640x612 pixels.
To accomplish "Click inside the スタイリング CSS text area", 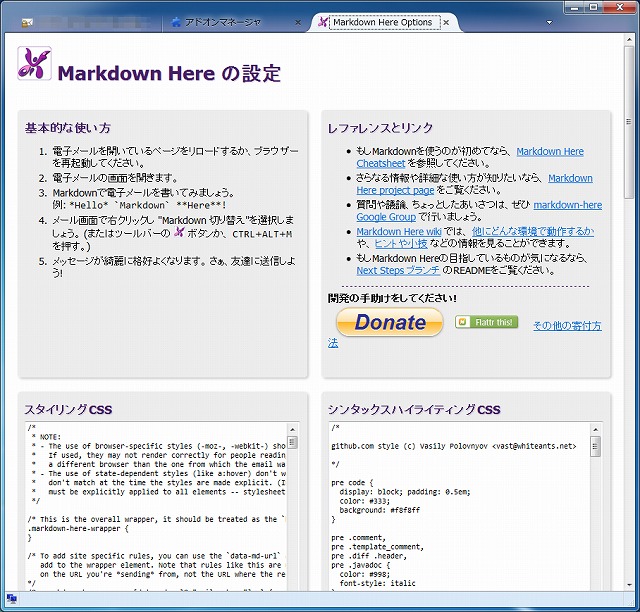I will tap(156, 506).
